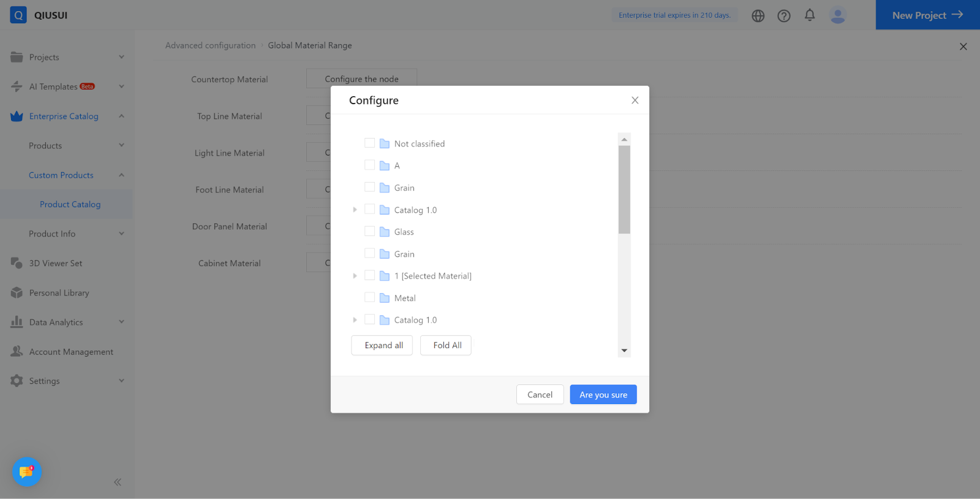Close the Configure dialog with X

click(635, 101)
